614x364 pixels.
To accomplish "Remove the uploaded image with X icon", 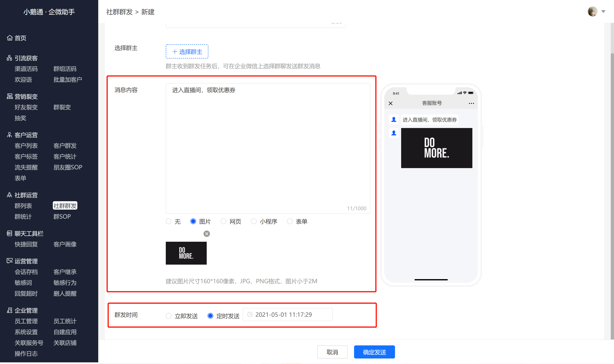I will tap(207, 234).
